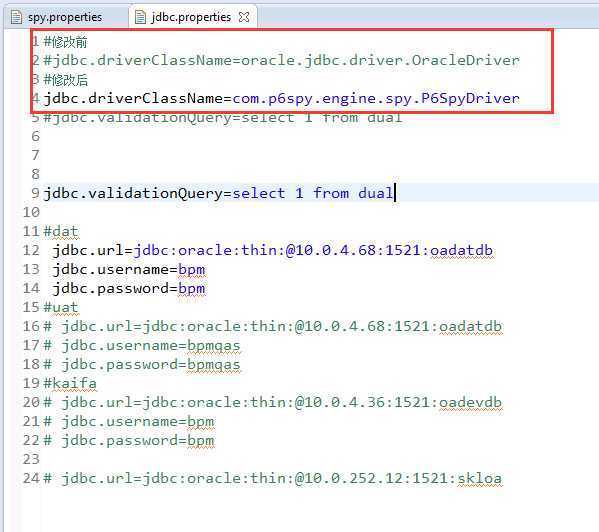Switch to the spy.properties tab
The image size is (599, 532).
click(x=65, y=17)
